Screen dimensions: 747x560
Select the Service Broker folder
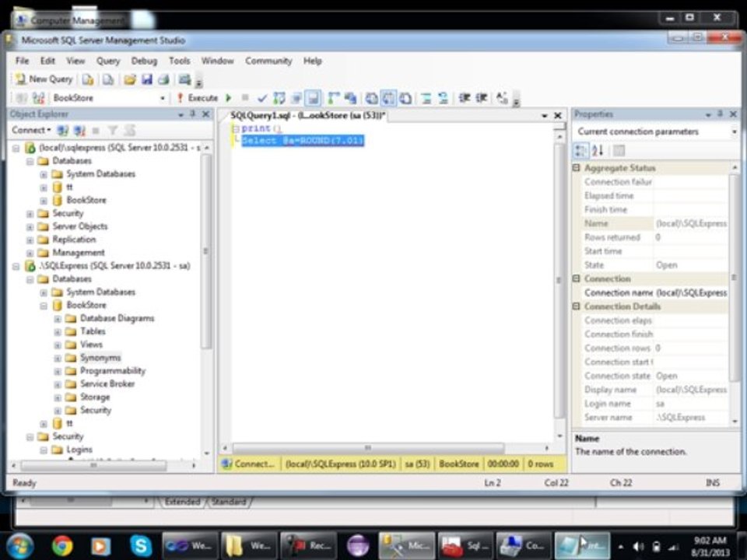point(107,383)
